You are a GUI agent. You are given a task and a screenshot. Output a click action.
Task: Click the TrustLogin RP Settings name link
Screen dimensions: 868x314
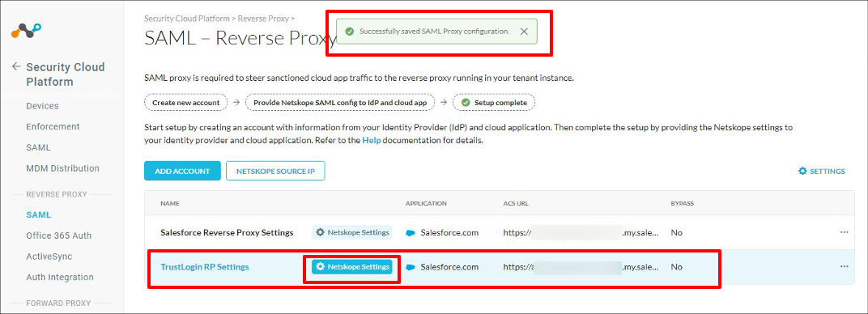[205, 266]
